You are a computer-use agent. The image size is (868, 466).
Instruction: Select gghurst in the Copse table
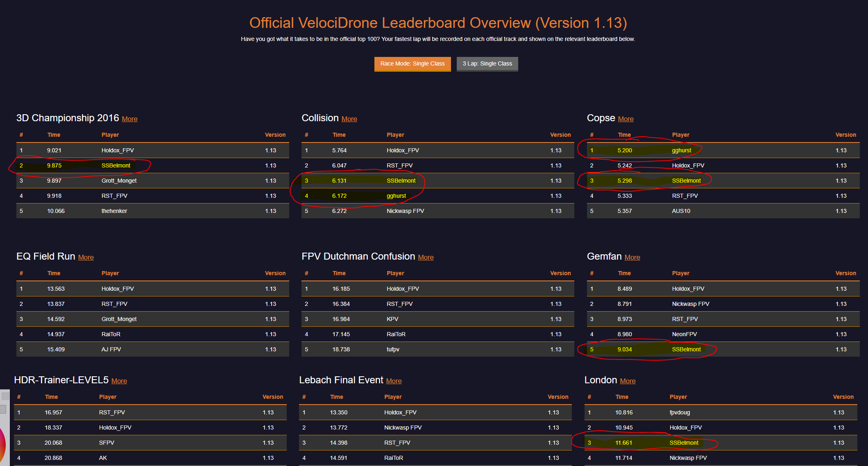682,150
